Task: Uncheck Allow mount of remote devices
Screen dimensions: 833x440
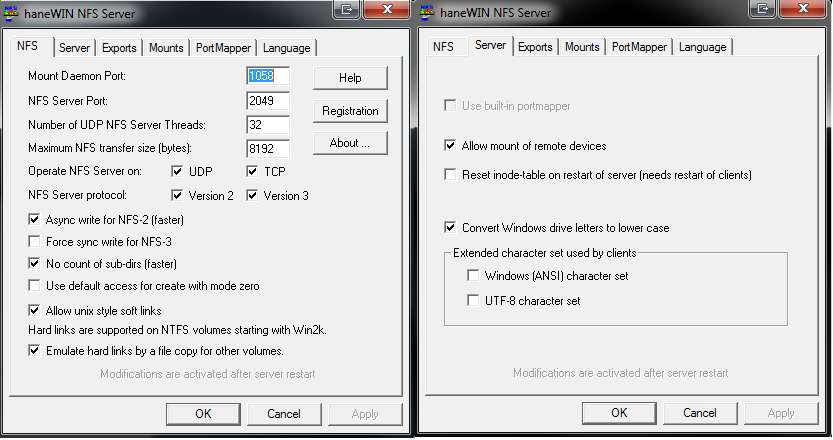Action: click(450, 145)
